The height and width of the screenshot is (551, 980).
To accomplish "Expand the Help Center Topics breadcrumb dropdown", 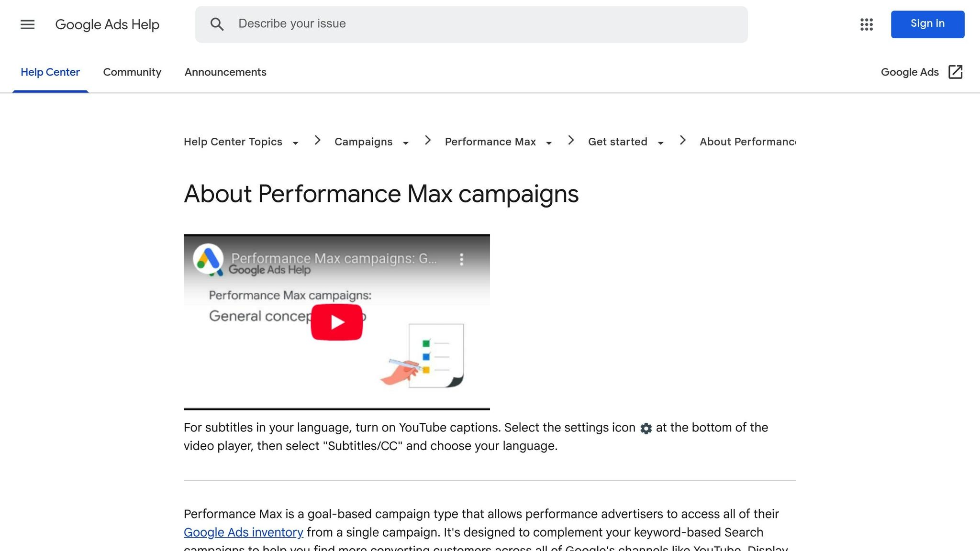I will click(x=296, y=143).
